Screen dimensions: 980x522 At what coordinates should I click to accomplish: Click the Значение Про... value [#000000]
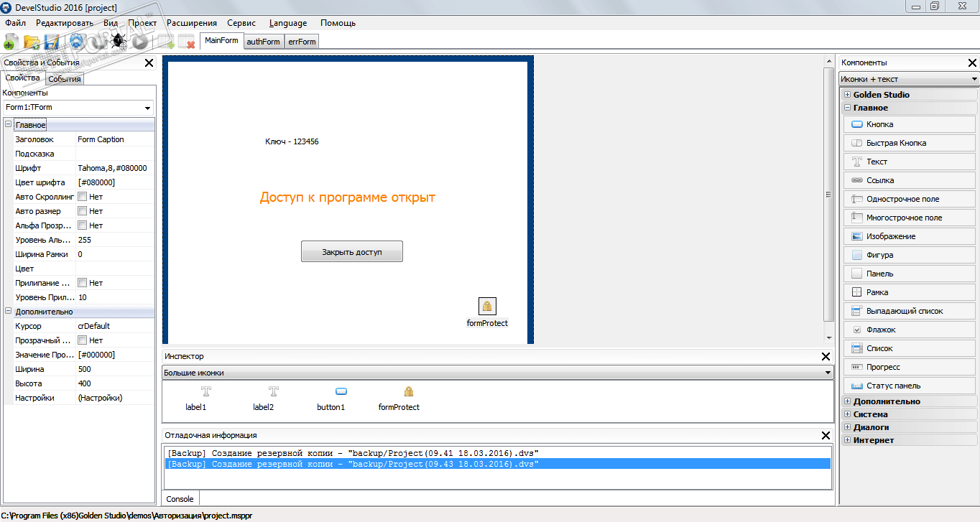coord(115,355)
